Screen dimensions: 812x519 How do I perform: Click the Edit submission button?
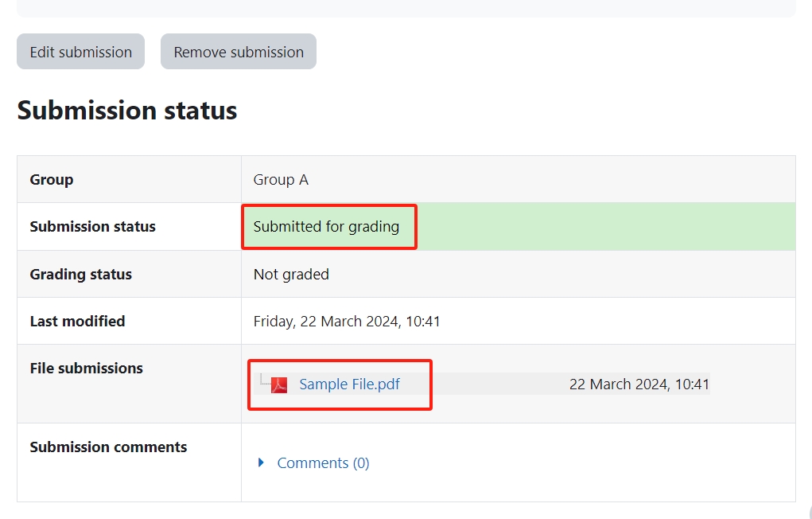80,51
